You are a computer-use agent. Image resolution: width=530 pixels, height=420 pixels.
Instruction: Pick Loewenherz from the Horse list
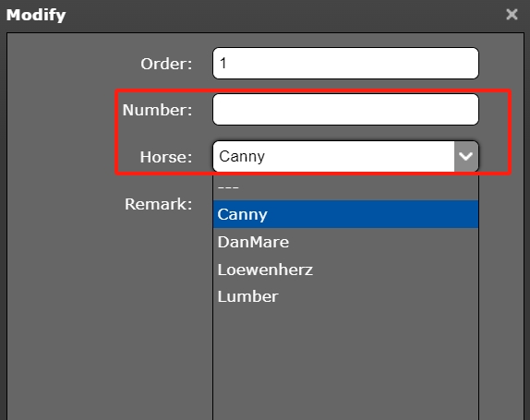pyautogui.click(x=345, y=270)
